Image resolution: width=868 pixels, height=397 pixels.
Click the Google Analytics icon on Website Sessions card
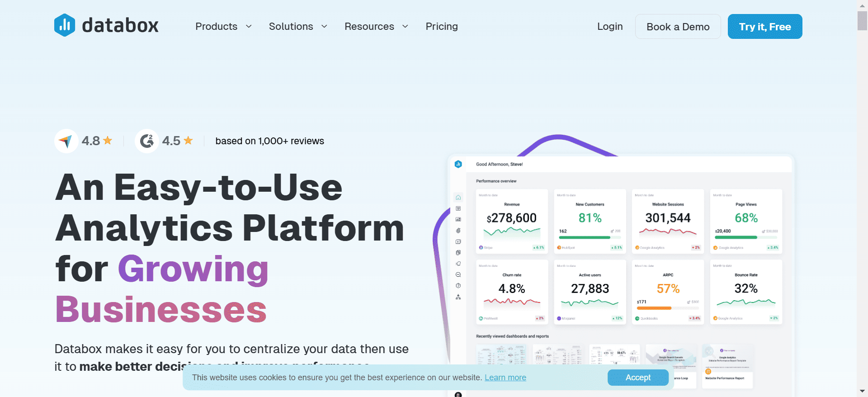[x=637, y=247]
